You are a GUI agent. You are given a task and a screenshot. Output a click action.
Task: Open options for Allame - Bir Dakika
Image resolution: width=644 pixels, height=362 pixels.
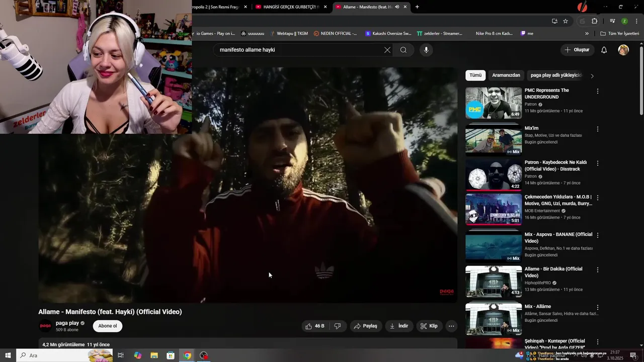point(598,269)
